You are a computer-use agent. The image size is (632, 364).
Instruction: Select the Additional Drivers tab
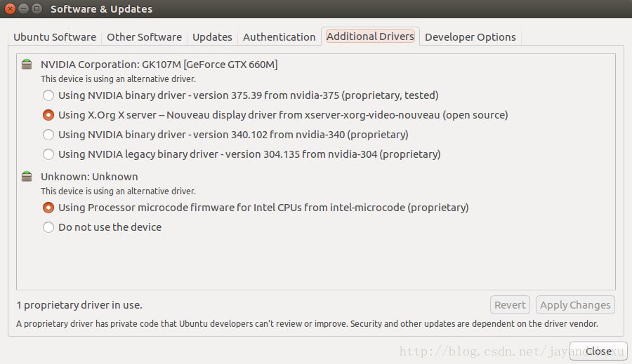pos(370,36)
